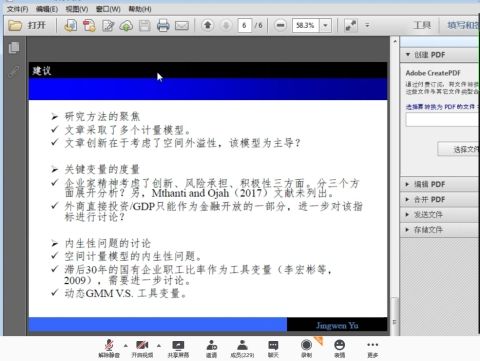Open members list (成员) in meeting bar
This screenshot has height=361, width=480.
click(242, 349)
